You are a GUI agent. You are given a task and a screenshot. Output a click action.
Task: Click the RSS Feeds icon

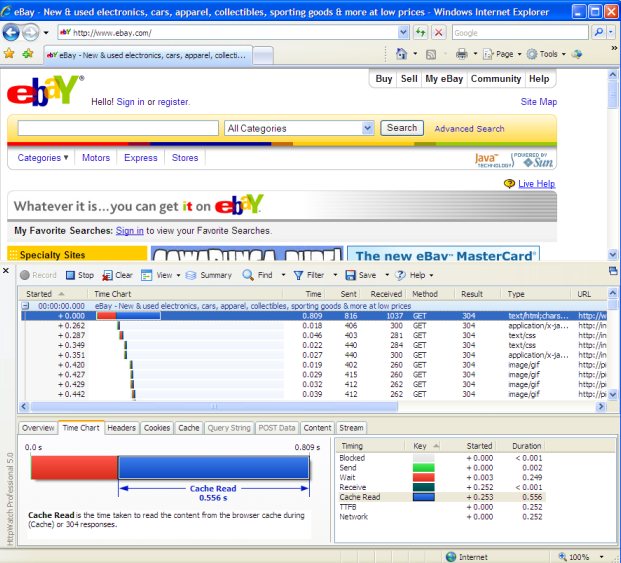coord(431,54)
